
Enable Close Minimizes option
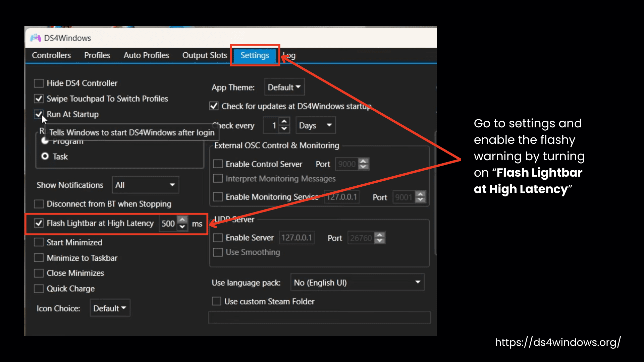click(x=39, y=273)
